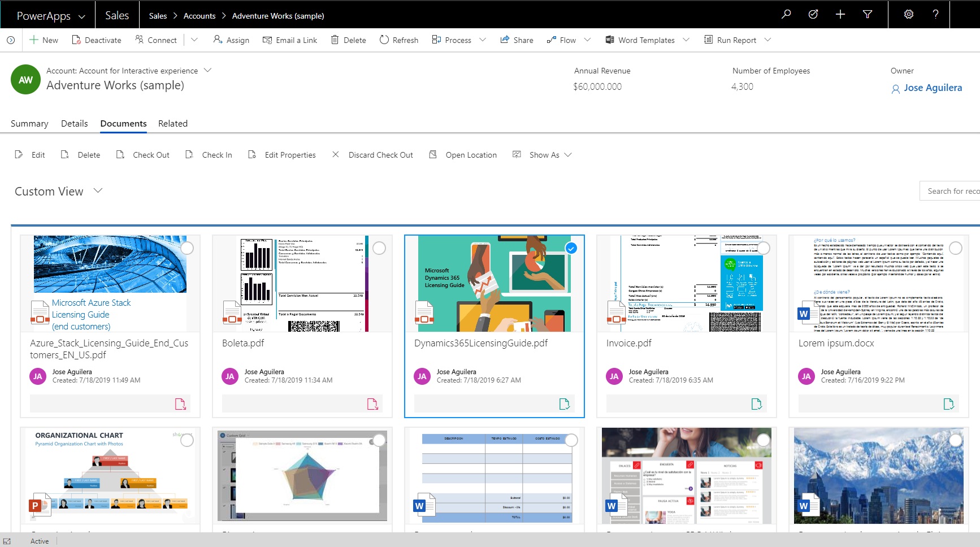Click Email a Link command

[x=290, y=40]
